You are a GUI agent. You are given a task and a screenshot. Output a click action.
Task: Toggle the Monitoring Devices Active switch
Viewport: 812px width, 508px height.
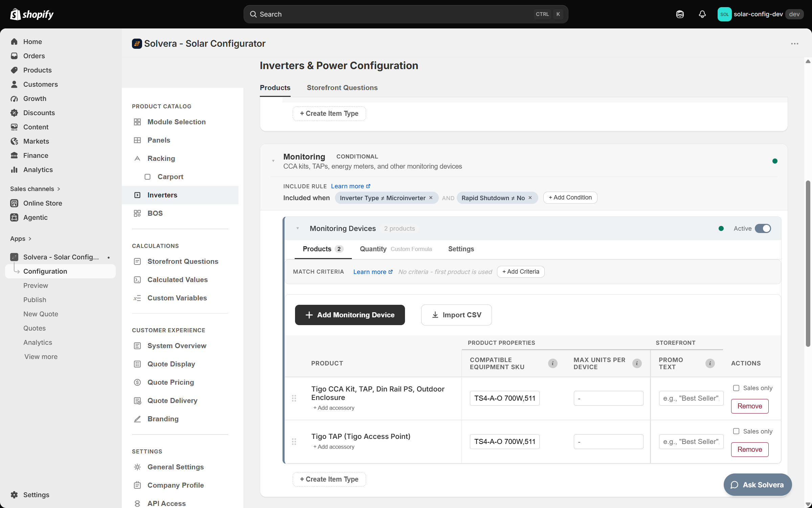pyautogui.click(x=763, y=229)
